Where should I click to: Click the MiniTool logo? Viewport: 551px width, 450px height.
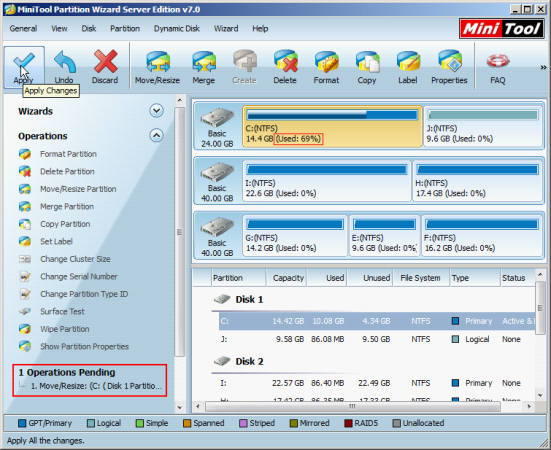[x=502, y=28]
